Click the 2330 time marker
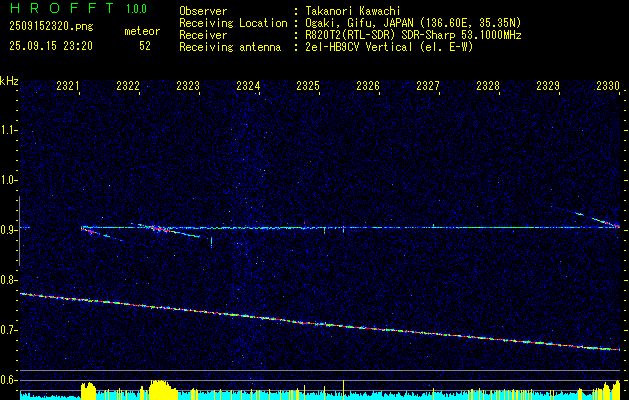This screenshot has width=629, height=400. click(x=608, y=86)
